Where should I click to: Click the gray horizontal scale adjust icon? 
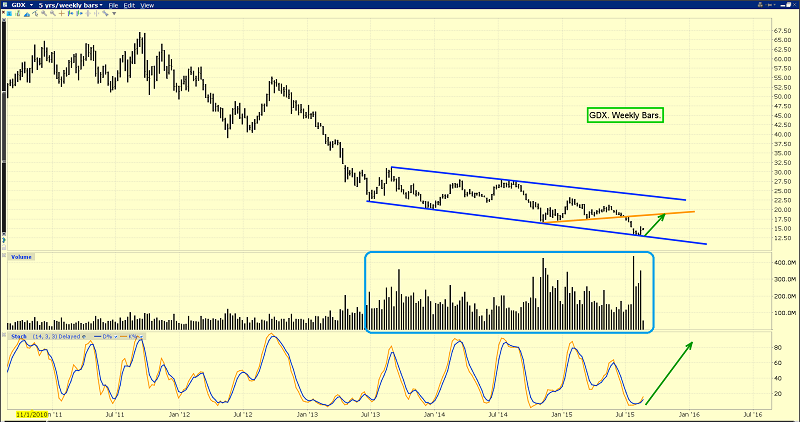point(88,13)
